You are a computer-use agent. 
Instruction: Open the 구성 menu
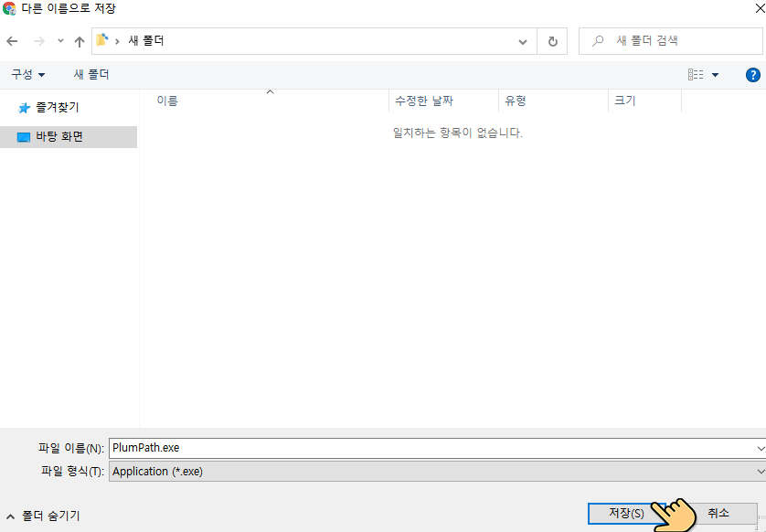pos(27,74)
